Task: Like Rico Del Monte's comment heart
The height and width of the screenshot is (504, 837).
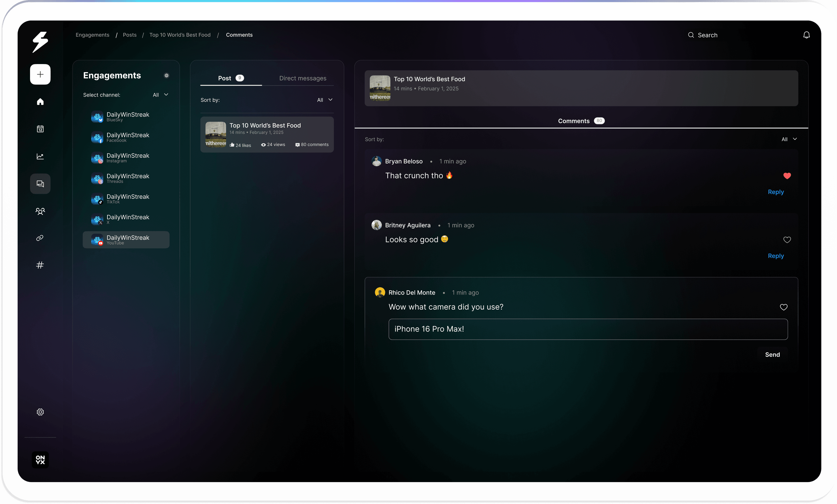Action: (x=783, y=307)
